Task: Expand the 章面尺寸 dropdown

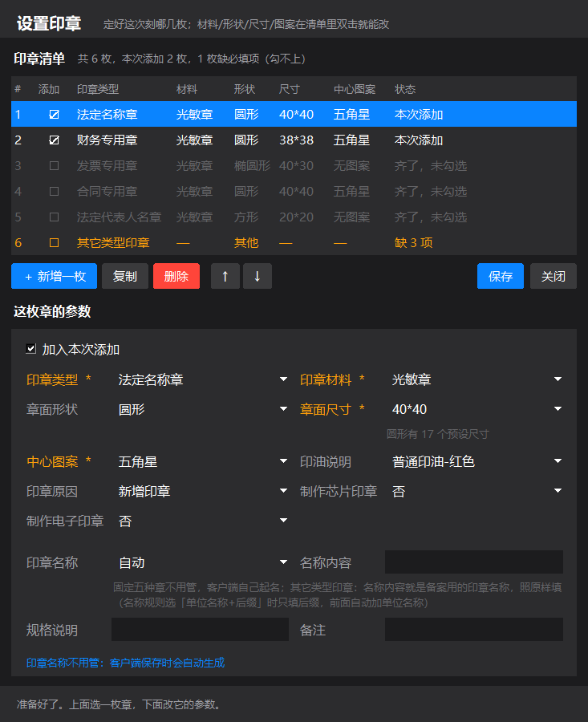Action: [475, 409]
